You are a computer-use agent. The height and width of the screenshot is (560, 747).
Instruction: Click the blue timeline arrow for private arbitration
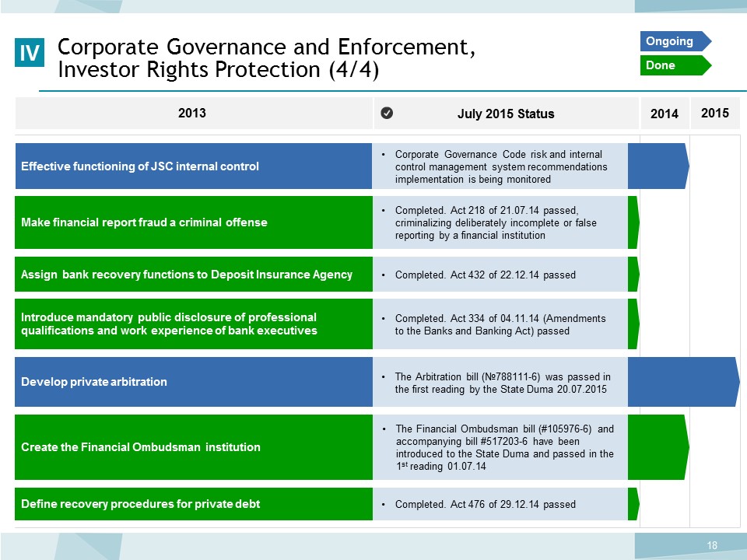click(x=684, y=382)
